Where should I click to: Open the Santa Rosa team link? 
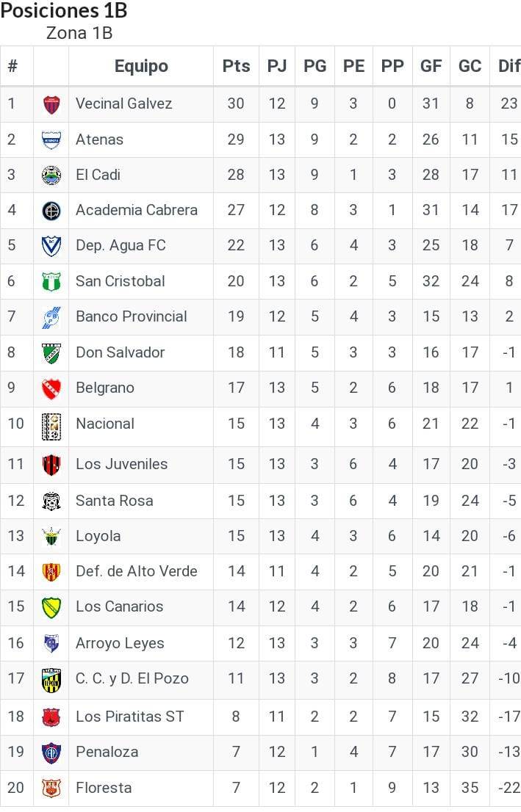click(114, 501)
